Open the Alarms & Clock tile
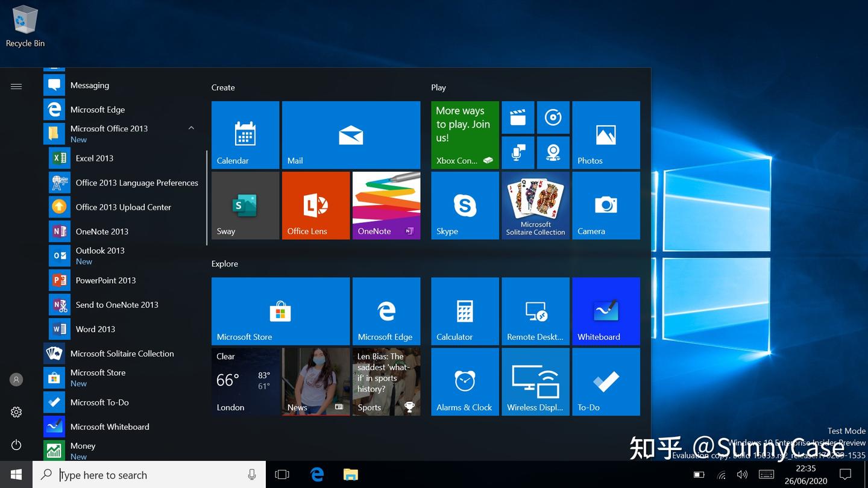The image size is (868, 488). tap(464, 381)
